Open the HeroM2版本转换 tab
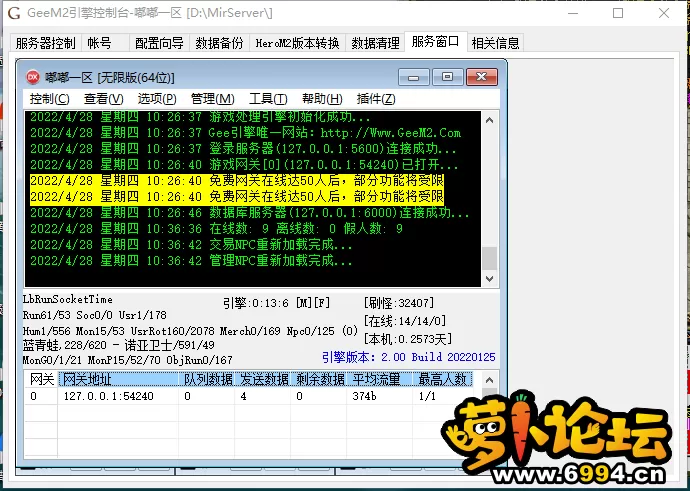 click(x=297, y=43)
